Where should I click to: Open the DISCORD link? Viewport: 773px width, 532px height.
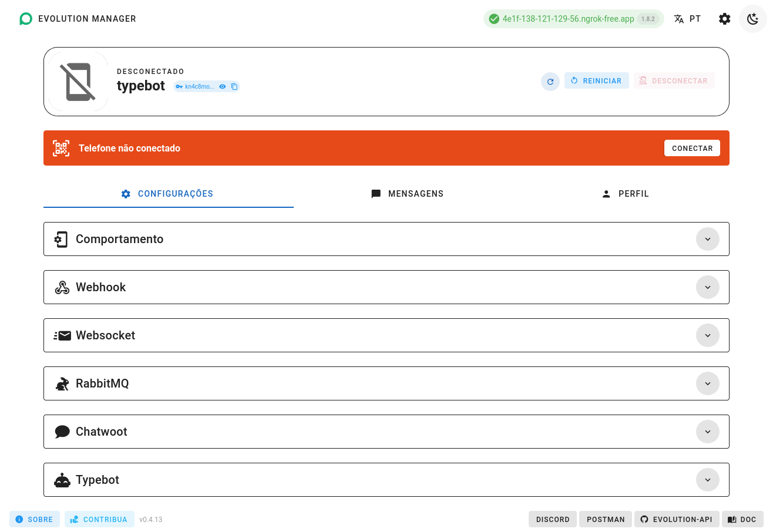point(553,519)
